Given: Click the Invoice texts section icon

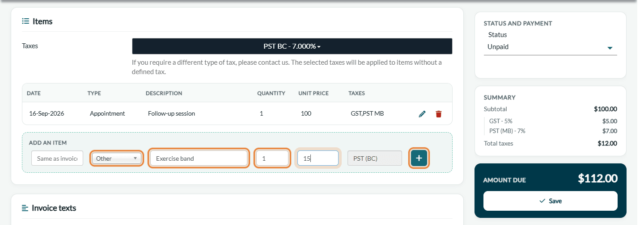Looking at the screenshot, I should [x=25, y=208].
